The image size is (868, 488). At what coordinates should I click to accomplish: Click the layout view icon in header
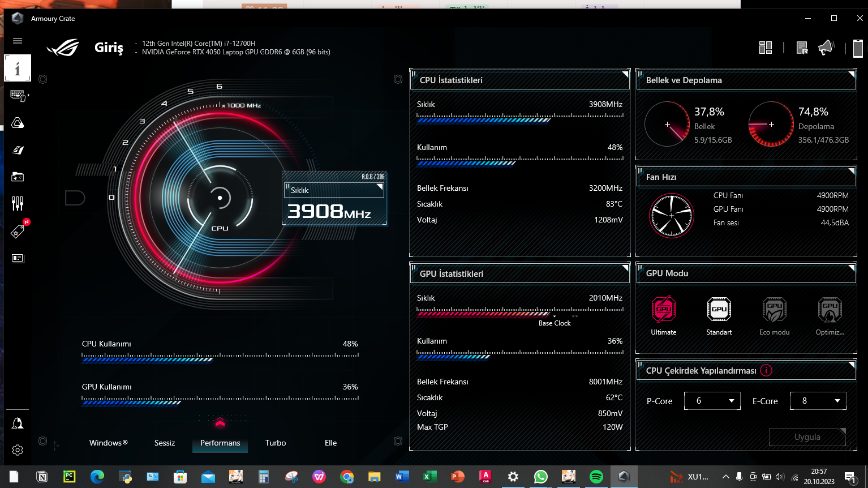(766, 48)
